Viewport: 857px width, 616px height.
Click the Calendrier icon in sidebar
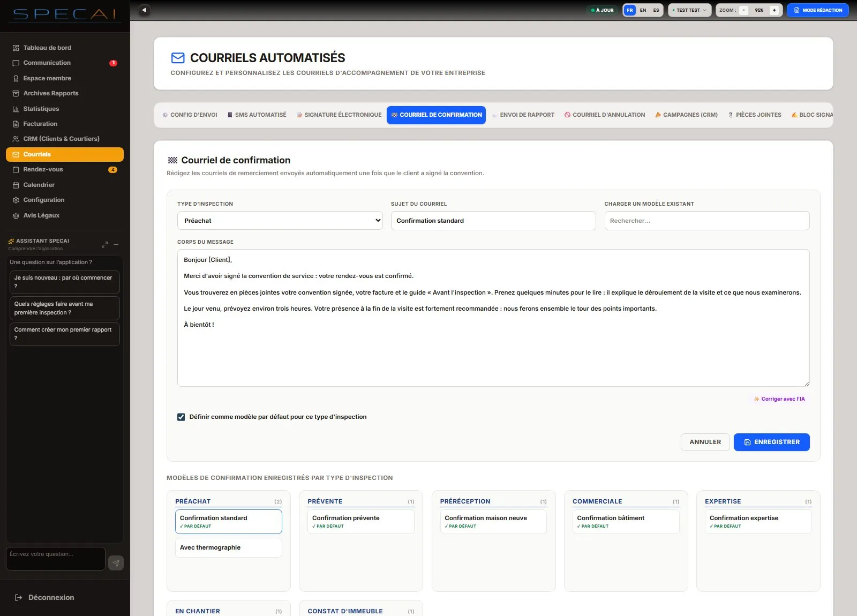(16, 185)
